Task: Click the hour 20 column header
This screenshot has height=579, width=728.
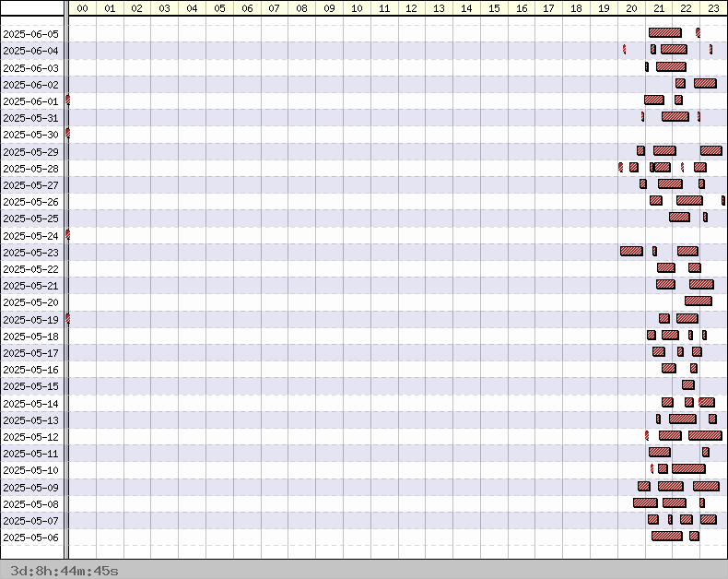Action: coord(631,8)
